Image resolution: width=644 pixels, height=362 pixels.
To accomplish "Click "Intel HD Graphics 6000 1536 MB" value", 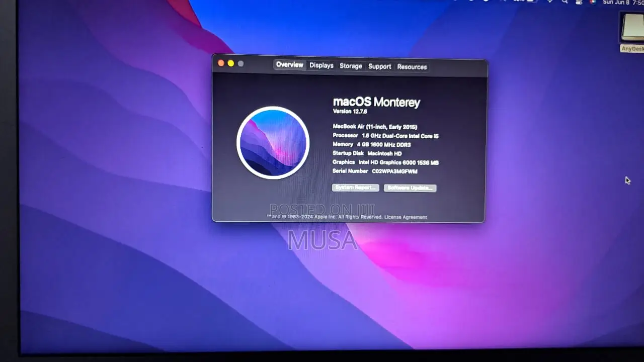I will pos(398,162).
